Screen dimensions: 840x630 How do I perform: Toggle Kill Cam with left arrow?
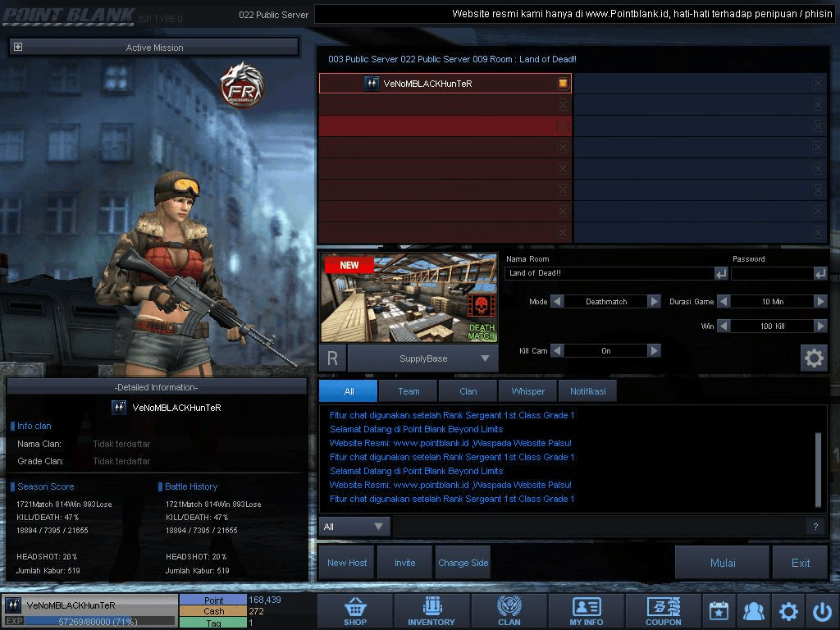point(557,351)
